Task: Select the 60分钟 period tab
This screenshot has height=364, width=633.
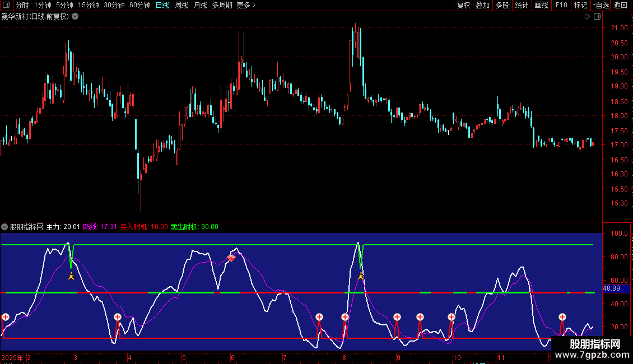Action: click(139, 5)
